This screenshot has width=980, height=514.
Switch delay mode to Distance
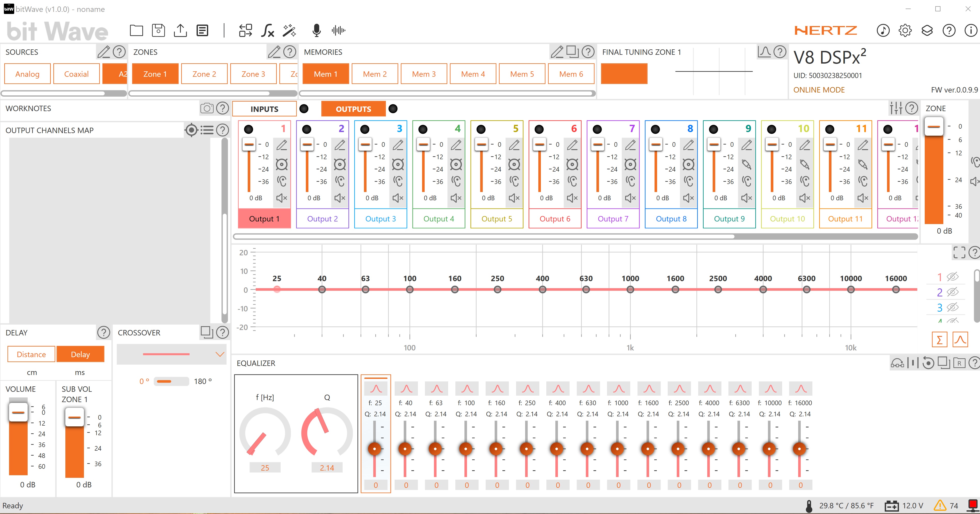point(31,355)
